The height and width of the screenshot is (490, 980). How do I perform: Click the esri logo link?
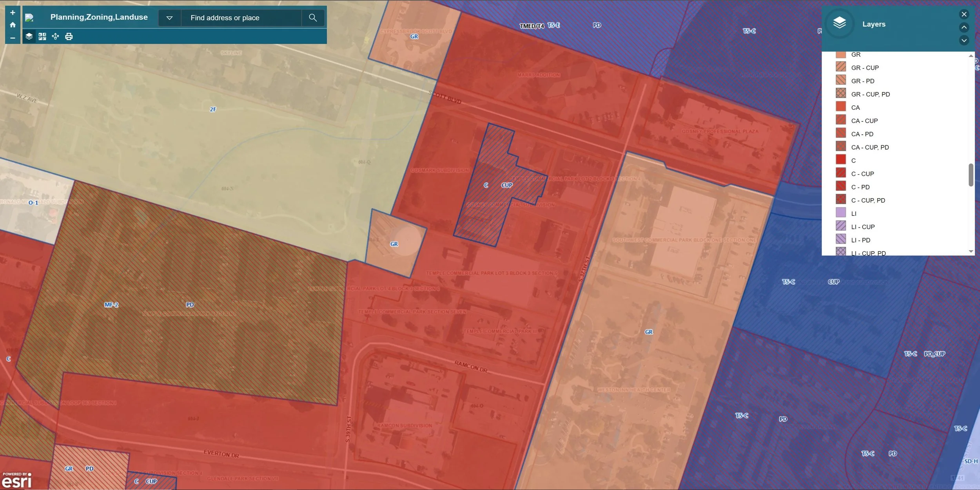17,480
